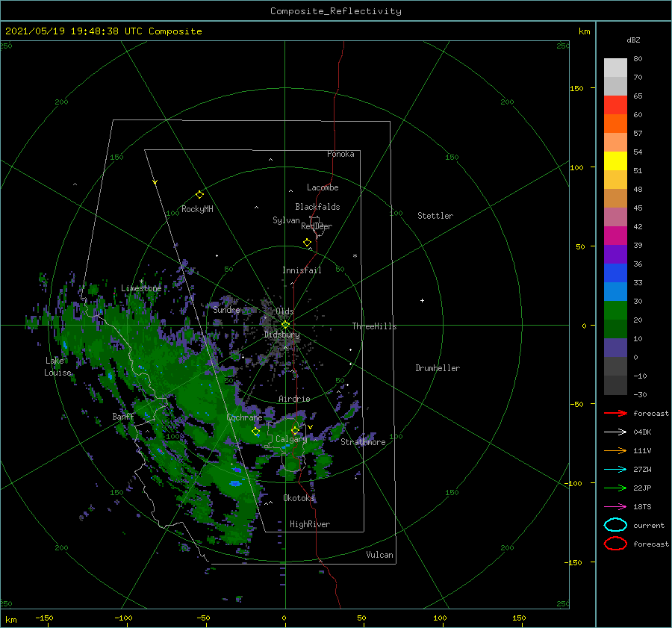The height and width of the screenshot is (628, 672).
Task: Click the cyan 27ZW arrow icon
Action: coord(615,470)
